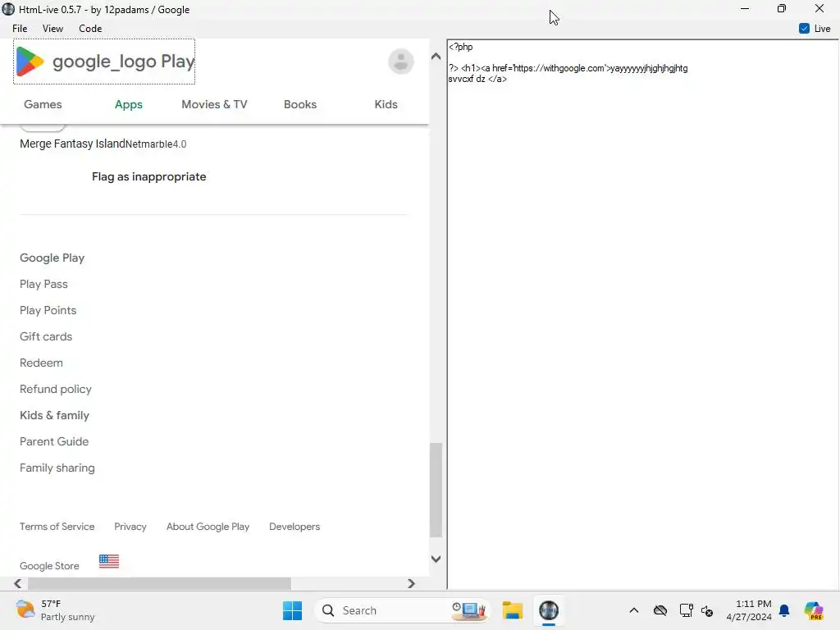Open the Redeem link

[x=41, y=363]
